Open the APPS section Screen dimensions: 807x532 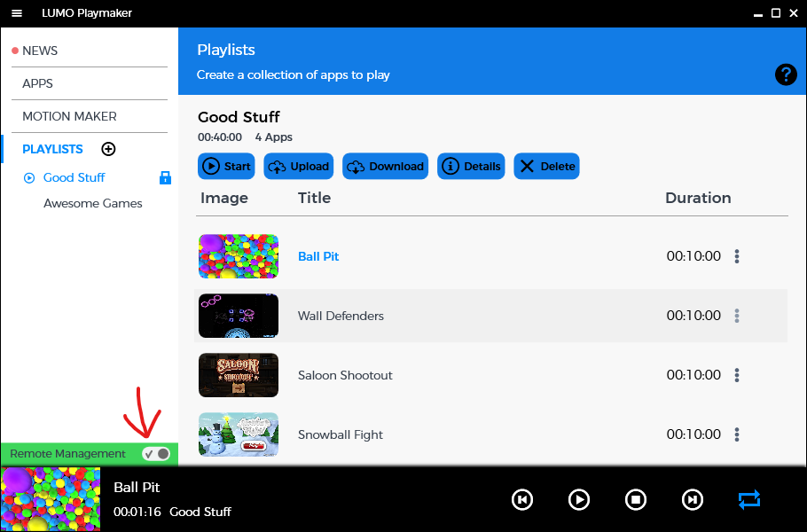(37, 84)
